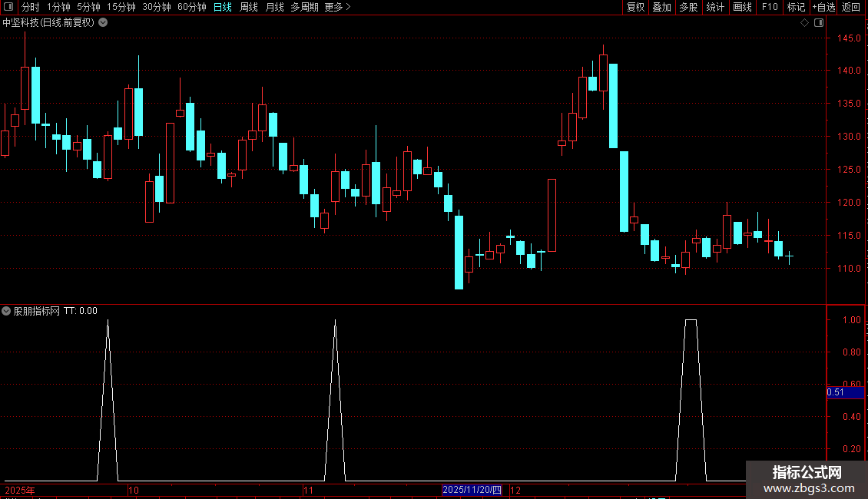The width and height of the screenshot is (868, 499).
Task: Open F10 company information
Action: pyautogui.click(x=770, y=7)
